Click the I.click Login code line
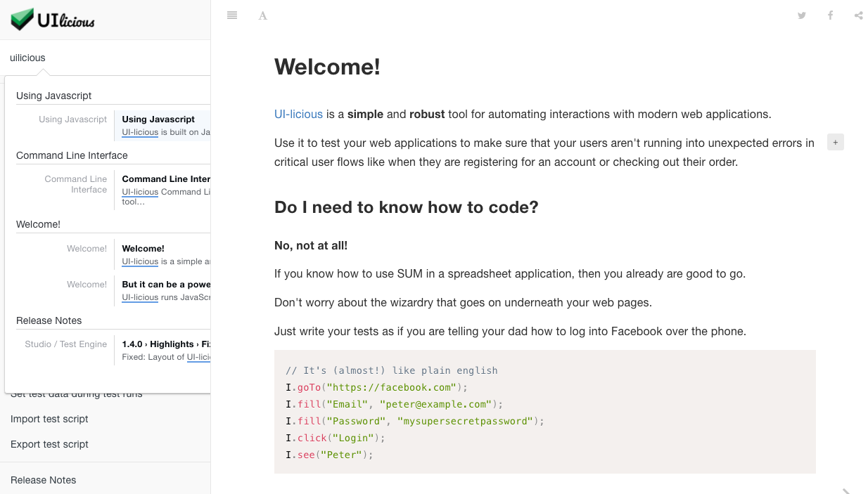Viewport: 868px width, 494px height. (336, 438)
